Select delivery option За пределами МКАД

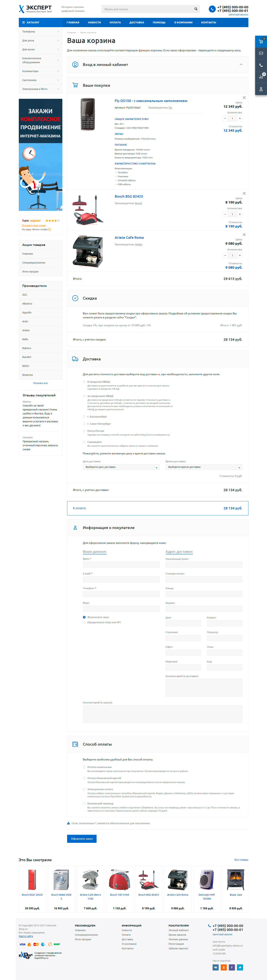pos(84,396)
